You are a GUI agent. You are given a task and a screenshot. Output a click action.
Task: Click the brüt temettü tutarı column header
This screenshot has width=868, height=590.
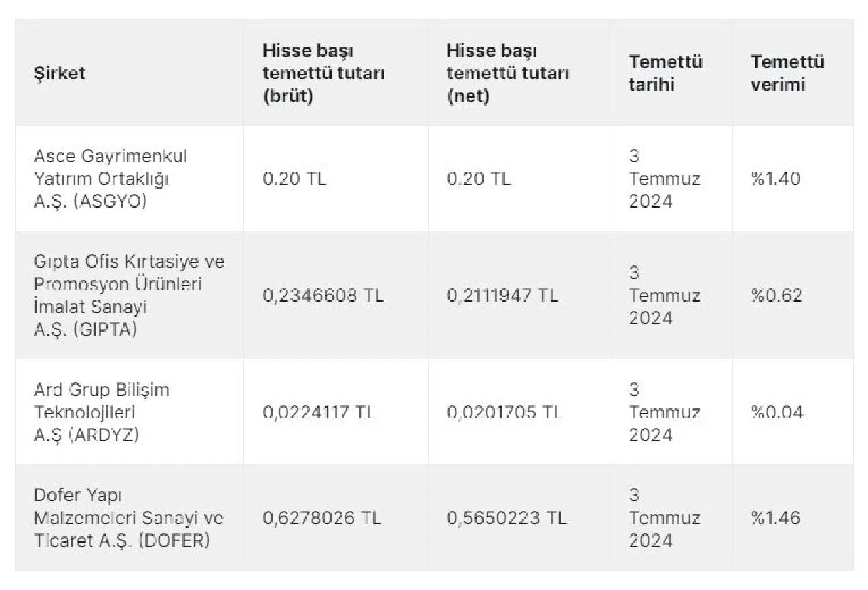323,73
